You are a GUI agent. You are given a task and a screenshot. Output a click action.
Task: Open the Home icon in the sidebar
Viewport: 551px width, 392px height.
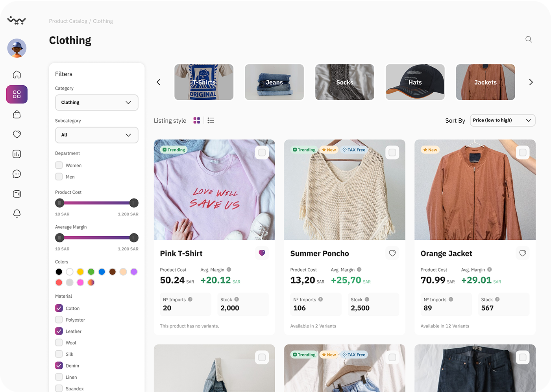click(17, 75)
